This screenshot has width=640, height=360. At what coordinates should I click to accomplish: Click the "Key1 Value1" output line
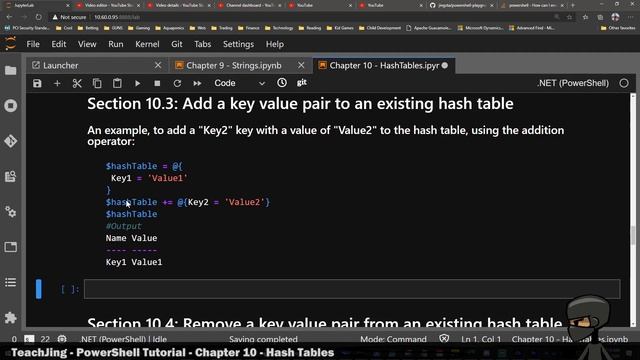pyautogui.click(x=134, y=262)
